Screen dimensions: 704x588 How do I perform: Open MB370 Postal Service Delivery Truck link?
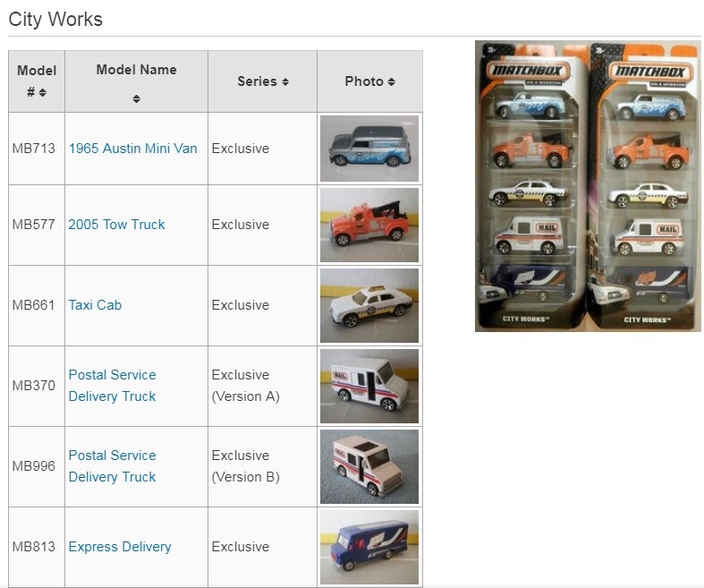pyautogui.click(x=112, y=386)
